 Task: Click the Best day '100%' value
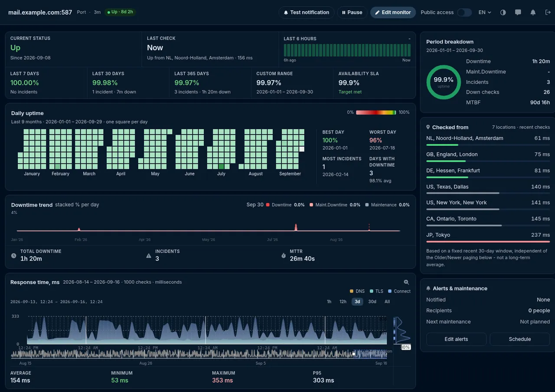tap(330, 140)
